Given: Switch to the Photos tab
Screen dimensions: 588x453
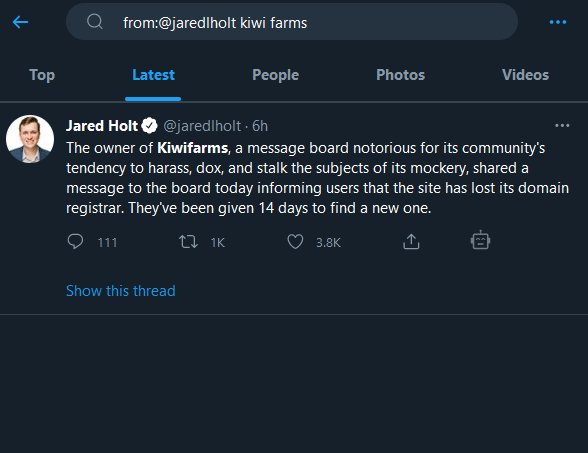Looking at the screenshot, I should pyautogui.click(x=400, y=75).
